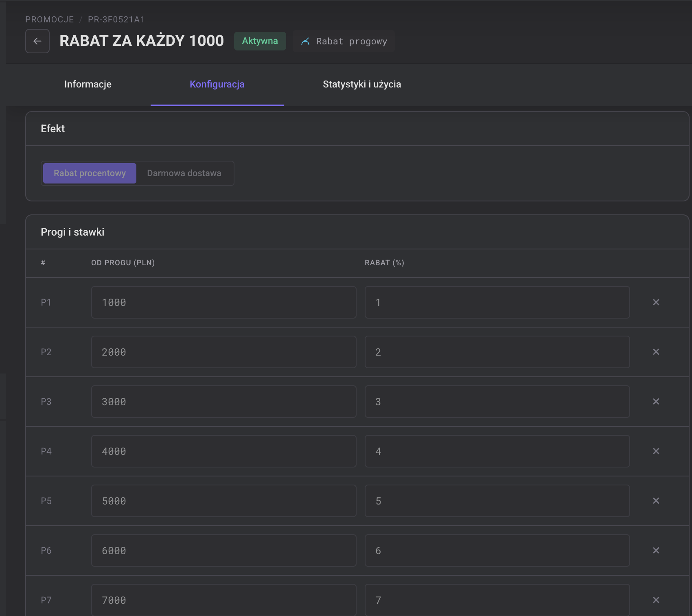The image size is (692, 616).
Task: Click the RABAT (%) column header
Action: [384, 263]
